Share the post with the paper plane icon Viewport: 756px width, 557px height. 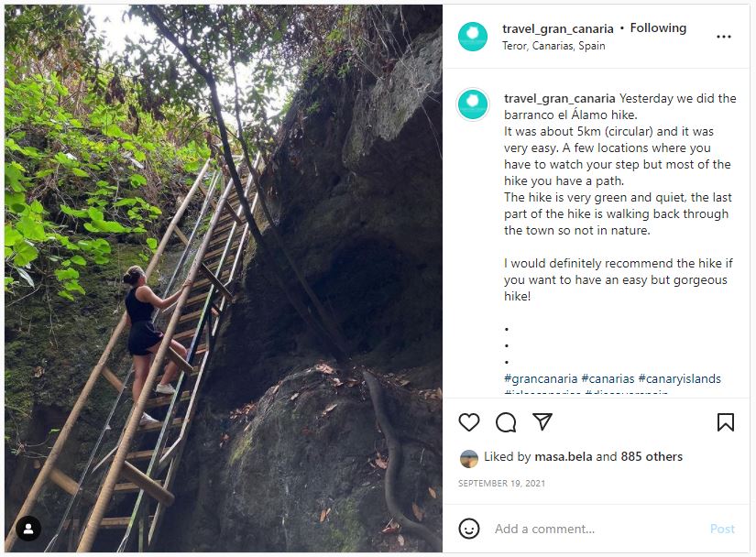(x=542, y=422)
